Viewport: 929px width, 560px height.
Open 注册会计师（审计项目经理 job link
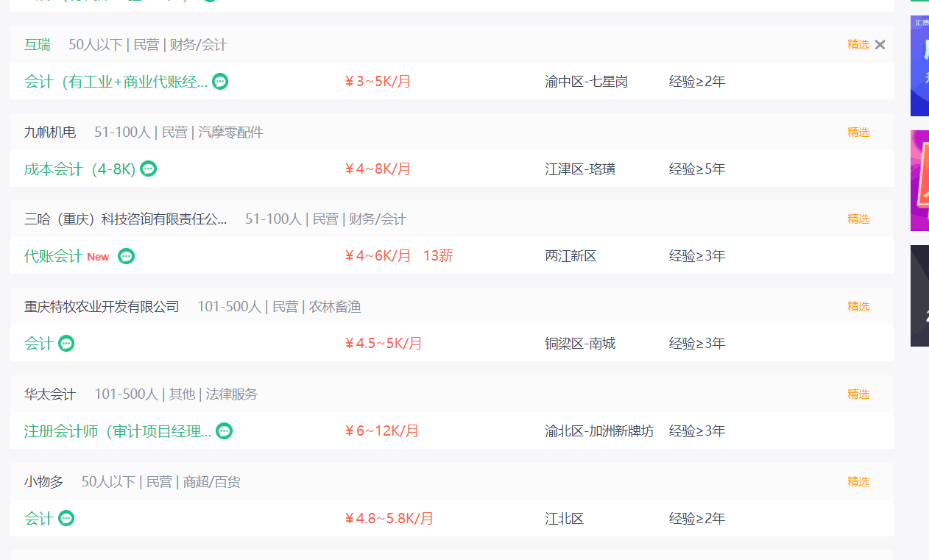(118, 431)
